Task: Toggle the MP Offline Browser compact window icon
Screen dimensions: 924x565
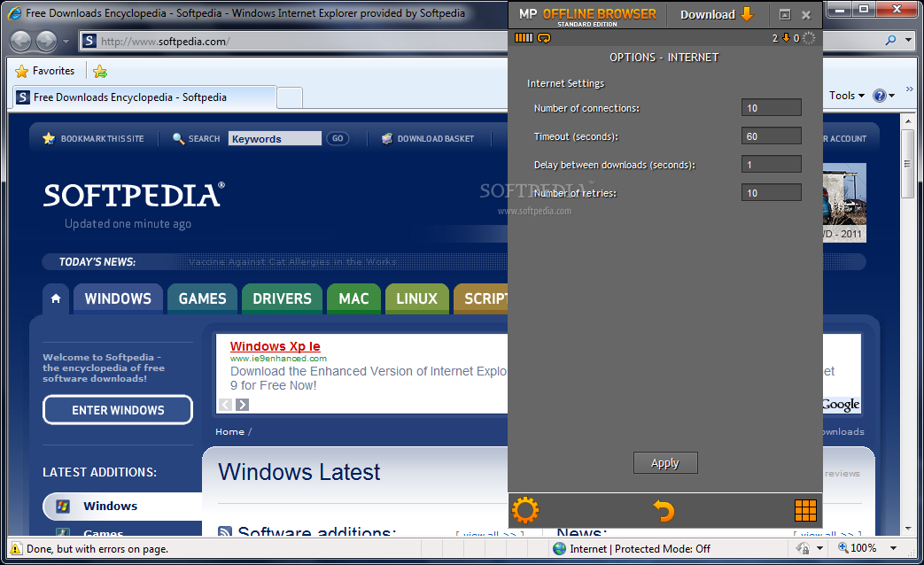Action: pyautogui.click(x=785, y=15)
